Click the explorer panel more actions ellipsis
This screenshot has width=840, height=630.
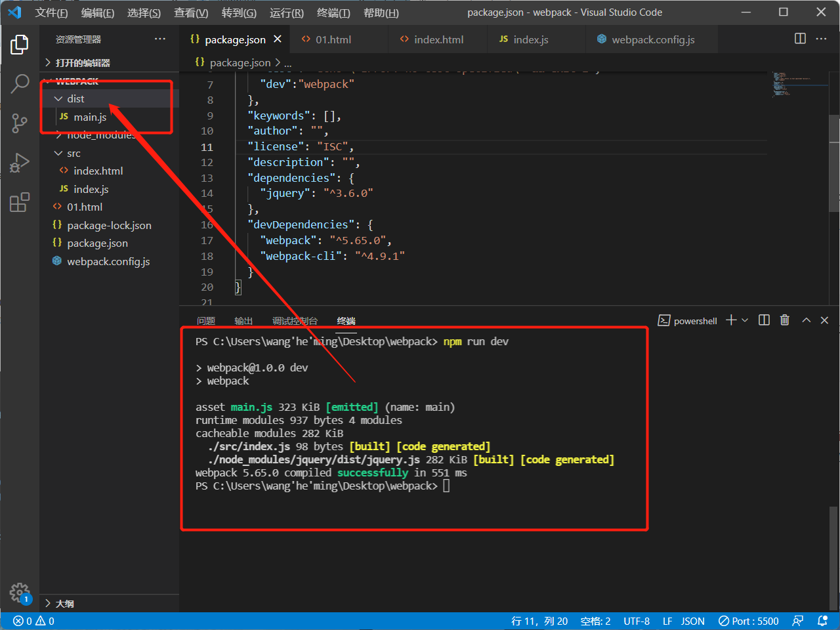(160, 39)
